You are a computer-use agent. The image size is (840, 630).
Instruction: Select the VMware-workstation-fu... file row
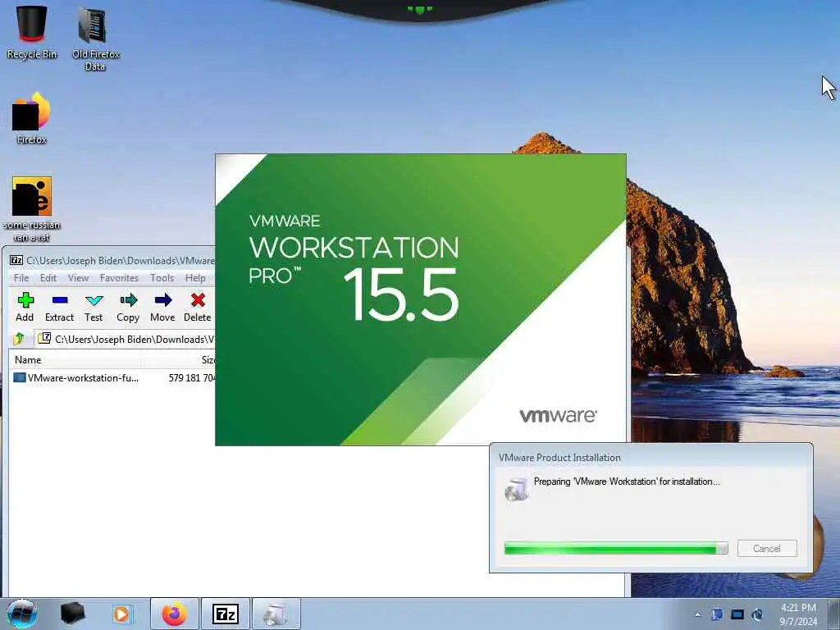click(x=112, y=377)
